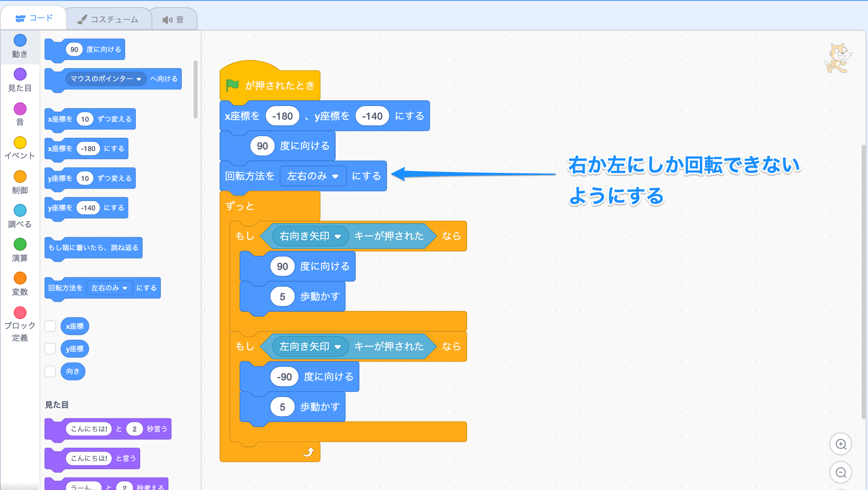868x490 pixels.
Task: Click the workspace vertical scrollbar
Action: (863, 282)
